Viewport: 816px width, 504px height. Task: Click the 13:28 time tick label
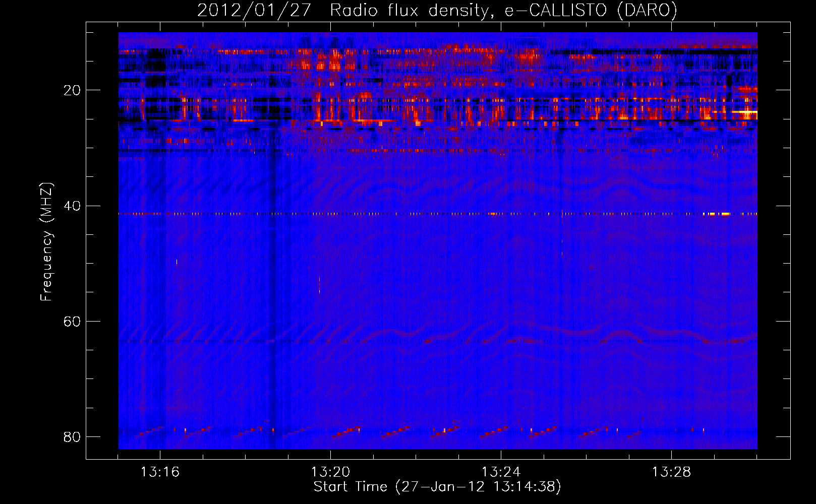pos(671,472)
